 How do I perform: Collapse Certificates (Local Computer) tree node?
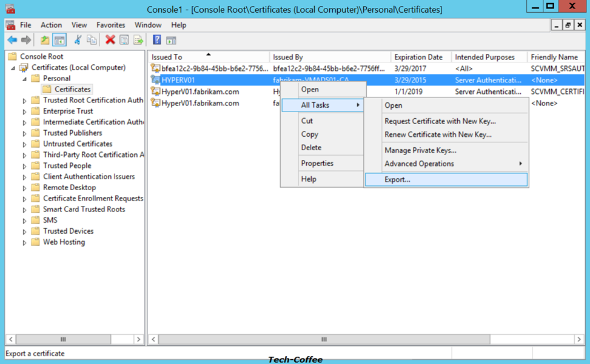[13, 68]
